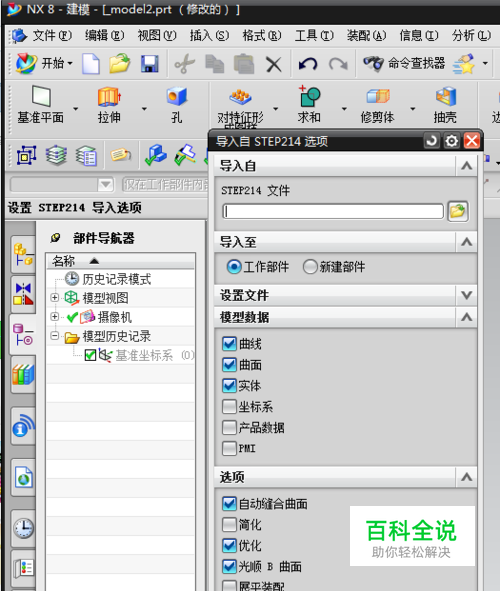This screenshot has height=591, width=500.
Task: Select the 工作部件 radio button
Action: [234, 267]
